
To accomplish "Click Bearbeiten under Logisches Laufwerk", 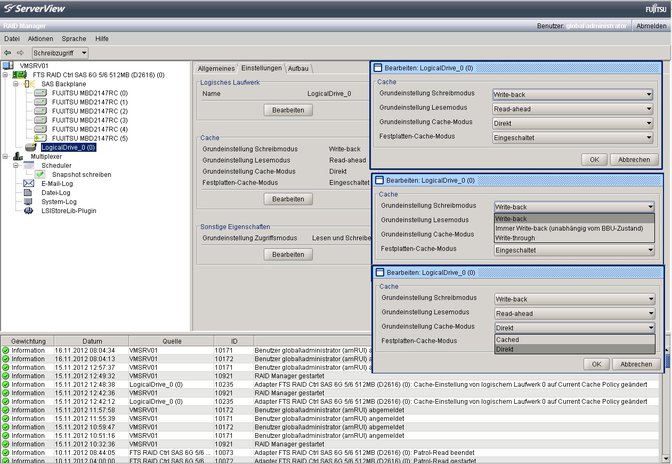I will [288, 110].
